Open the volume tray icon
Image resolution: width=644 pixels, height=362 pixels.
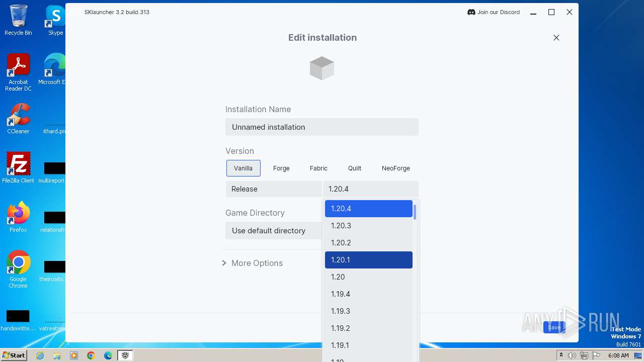[572, 355]
